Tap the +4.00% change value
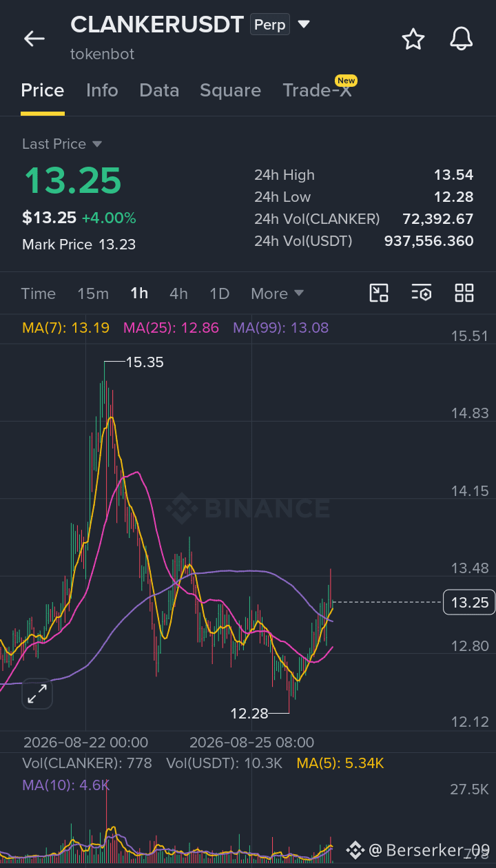The width and height of the screenshot is (496, 868). [x=109, y=218]
